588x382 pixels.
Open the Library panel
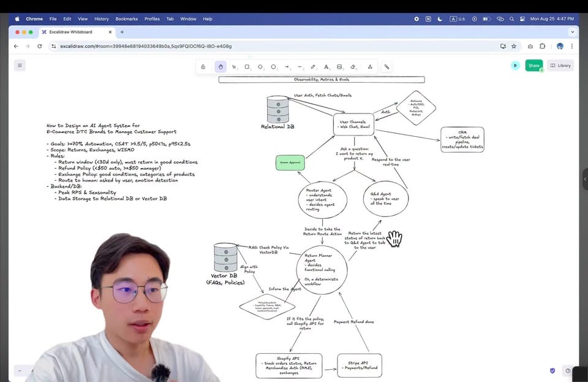click(x=560, y=65)
